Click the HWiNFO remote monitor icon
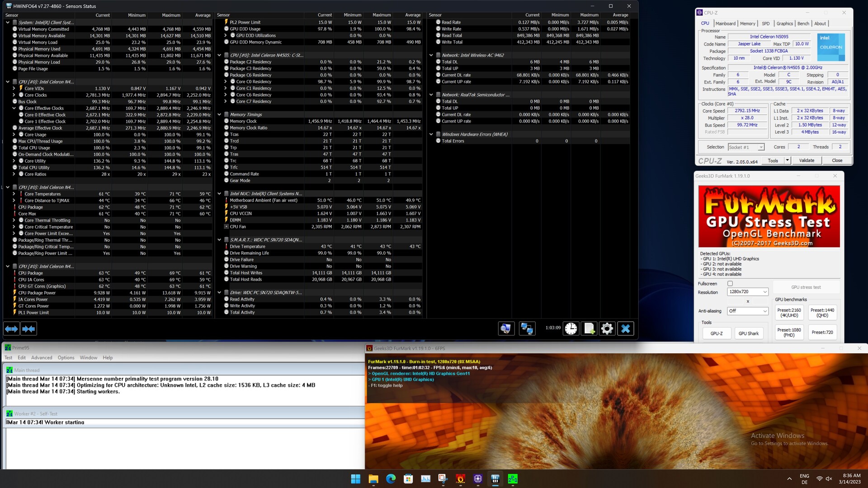 506,329
